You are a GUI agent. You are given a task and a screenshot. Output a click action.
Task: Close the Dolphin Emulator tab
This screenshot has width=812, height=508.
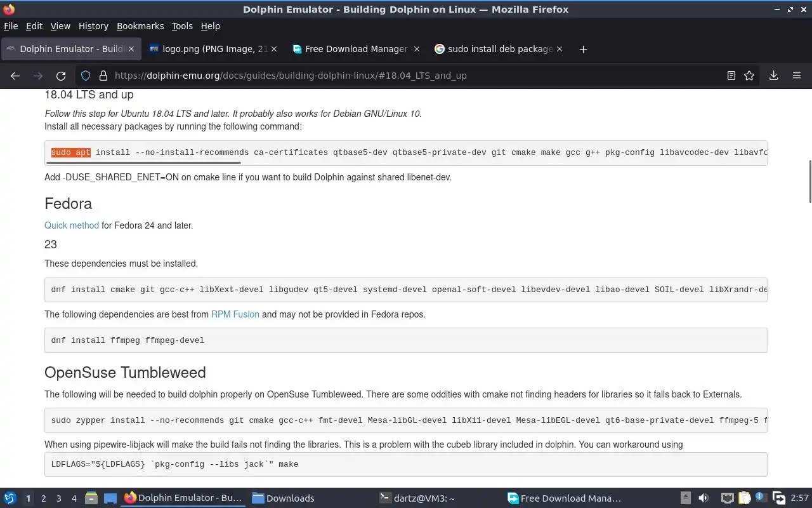coord(131,49)
